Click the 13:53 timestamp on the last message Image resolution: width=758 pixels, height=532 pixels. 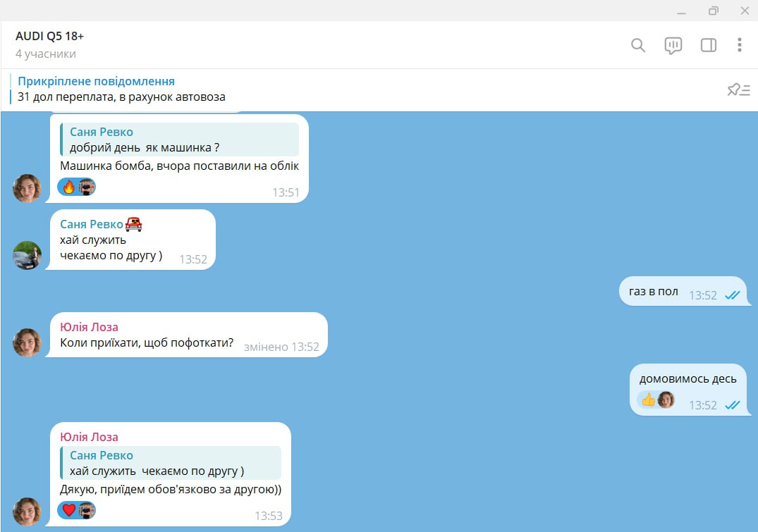tap(269, 516)
